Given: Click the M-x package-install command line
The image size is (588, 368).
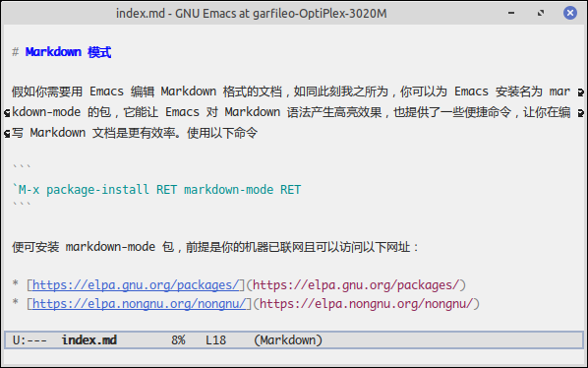Looking at the screenshot, I should [x=156, y=190].
